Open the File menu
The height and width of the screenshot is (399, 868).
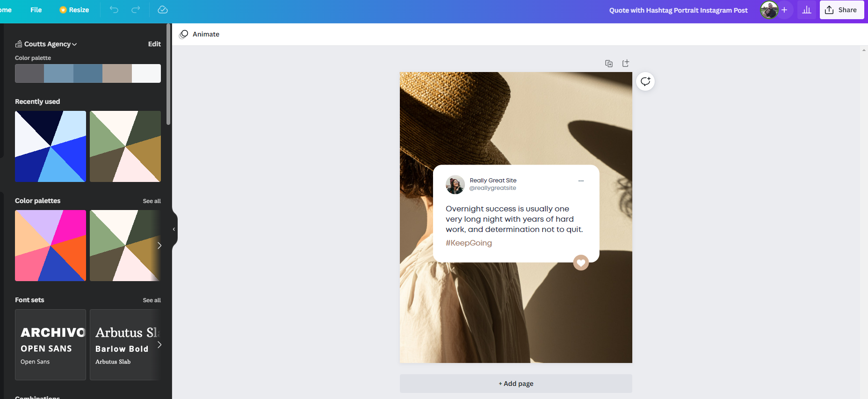[36, 10]
